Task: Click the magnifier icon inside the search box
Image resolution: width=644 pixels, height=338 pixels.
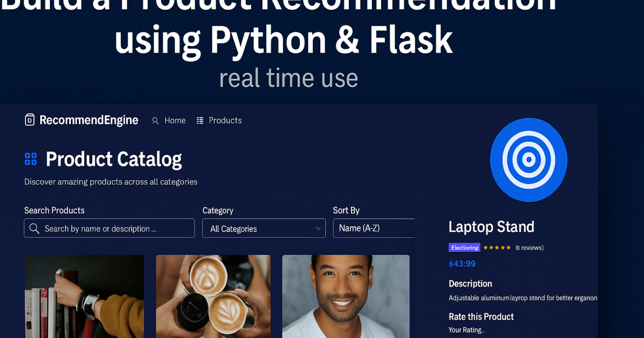Action: (x=34, y=229)
